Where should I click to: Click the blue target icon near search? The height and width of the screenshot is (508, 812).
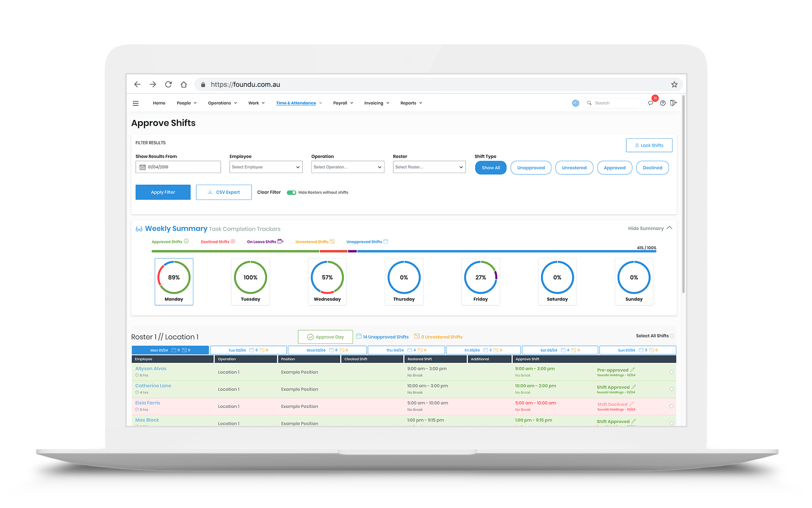(x=576, y=103)
